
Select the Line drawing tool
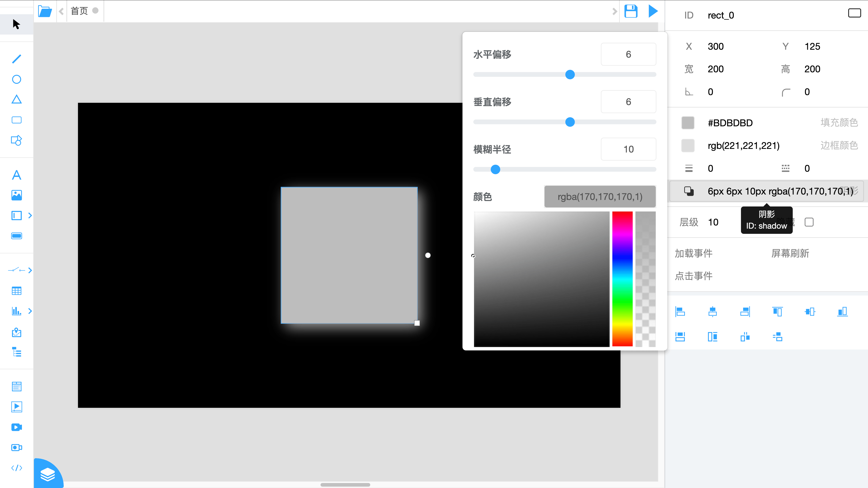[x=17, y=59]
